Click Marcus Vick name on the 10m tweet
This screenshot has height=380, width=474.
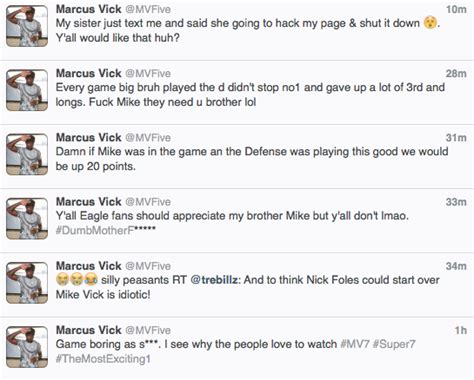click(88, 9)
